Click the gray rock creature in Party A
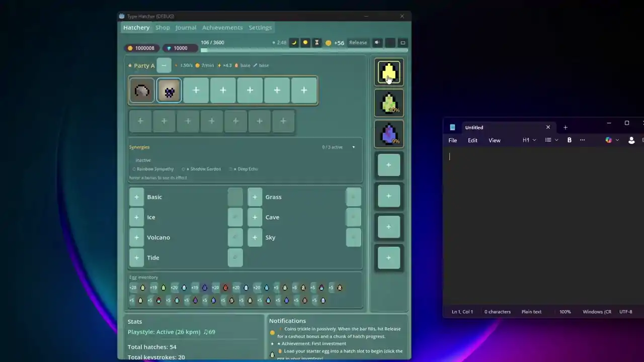Viewport: 644px width, 362px height. click(x=142, y=90)
